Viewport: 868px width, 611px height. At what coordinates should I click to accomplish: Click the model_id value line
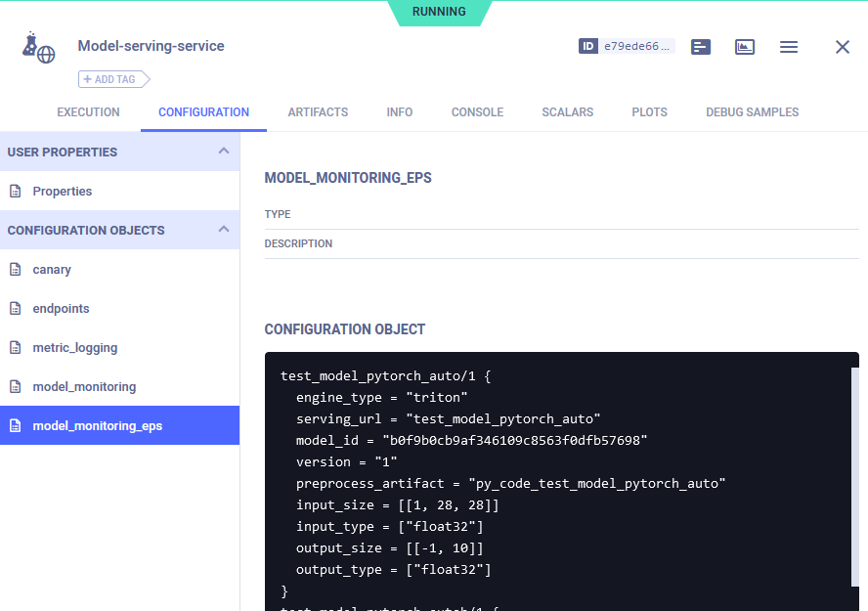[x=471, y=441]
